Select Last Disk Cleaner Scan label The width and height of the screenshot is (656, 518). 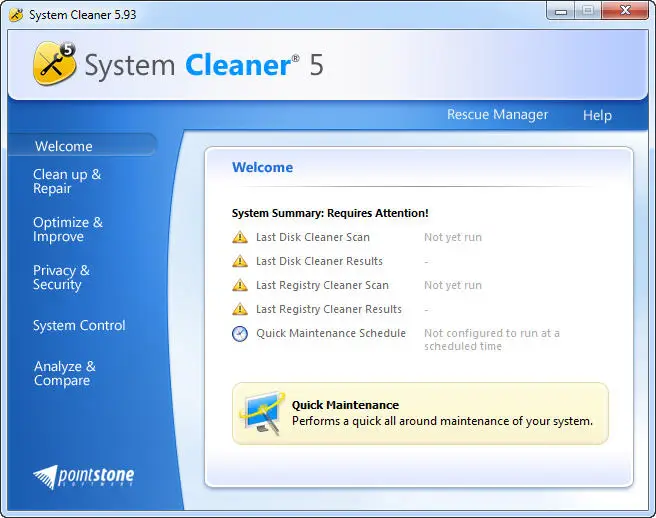tap(313, 237)
